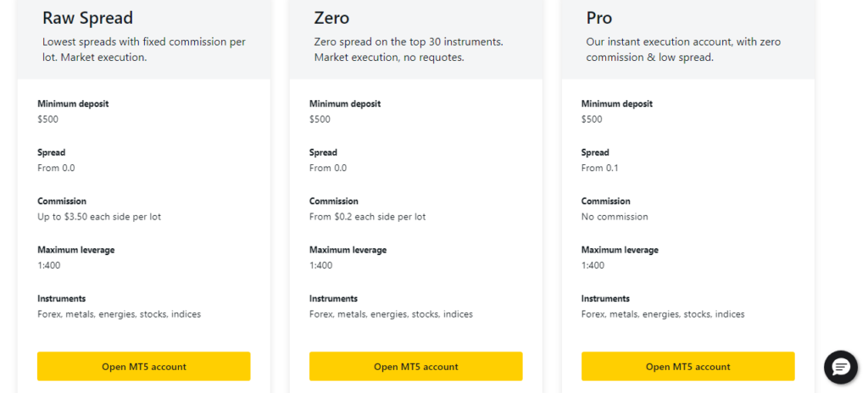Open MT5 account for Zero plan
The image size is (868, 393).
[415, 367]
